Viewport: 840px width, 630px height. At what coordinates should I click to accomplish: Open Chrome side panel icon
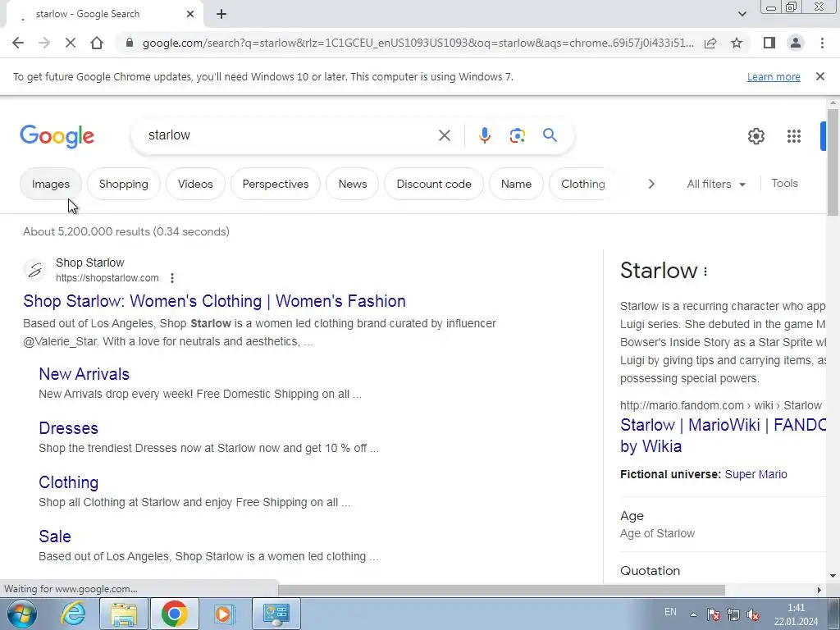pyautogui.click(x=769, y=43)
